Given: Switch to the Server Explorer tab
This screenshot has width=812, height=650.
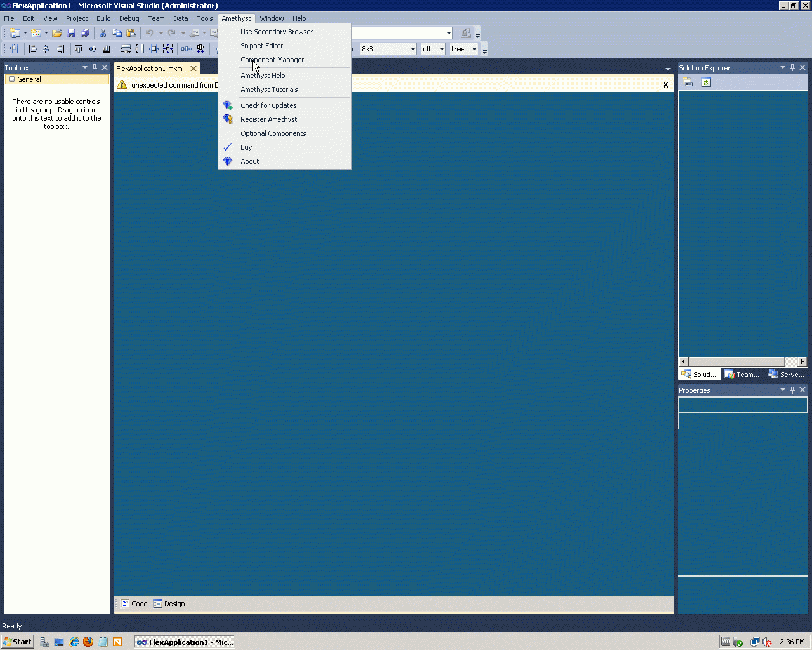Looking at the screenshot, I should (786, 375).
